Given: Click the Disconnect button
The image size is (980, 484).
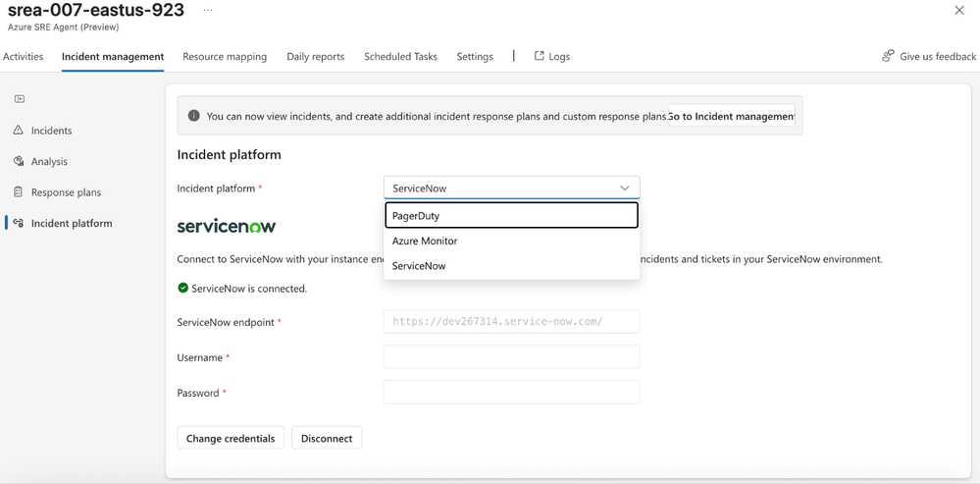Looking at the screenshot, I should click(x=327, y=438).
